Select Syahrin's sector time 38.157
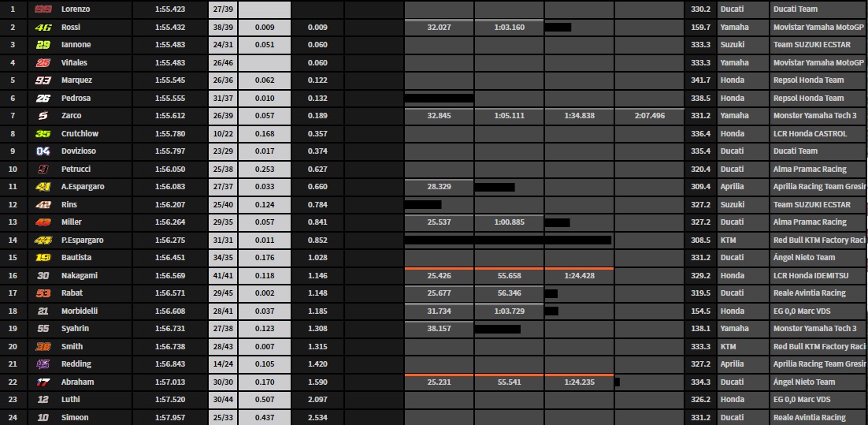This screenshot has height=425, width=868. point(439,329)
